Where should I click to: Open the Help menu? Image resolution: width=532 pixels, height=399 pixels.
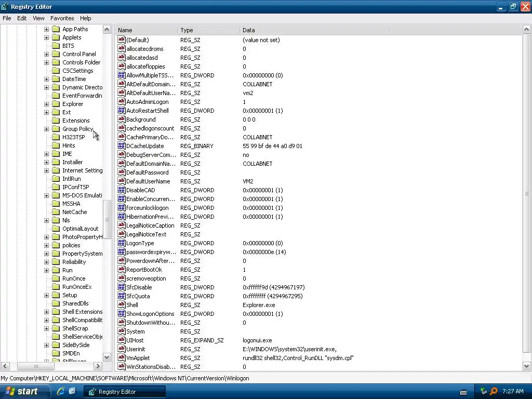tap(86, 18)
